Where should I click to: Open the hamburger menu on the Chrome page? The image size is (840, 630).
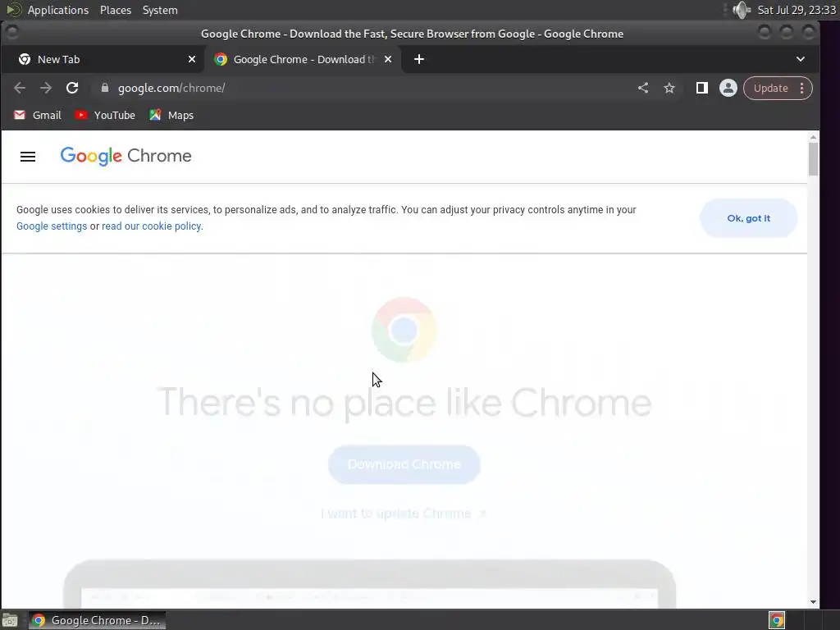[28, 157]
